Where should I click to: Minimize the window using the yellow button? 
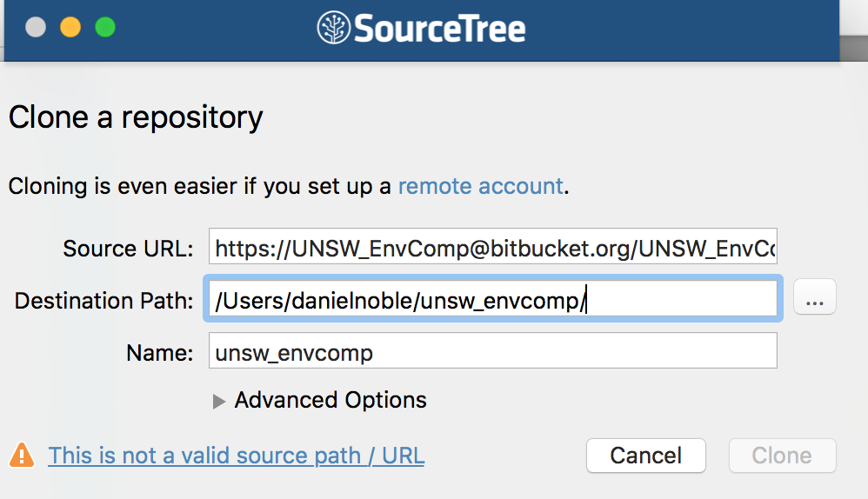pos(70,27)
